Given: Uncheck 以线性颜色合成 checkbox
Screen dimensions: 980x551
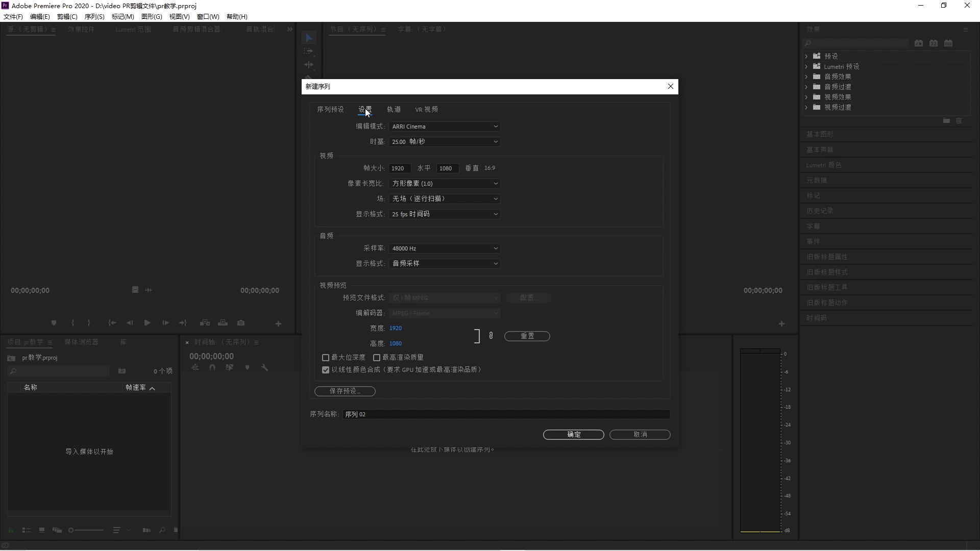Looking at the screenshot, I should pyautogui.click(x=326, y=370).
